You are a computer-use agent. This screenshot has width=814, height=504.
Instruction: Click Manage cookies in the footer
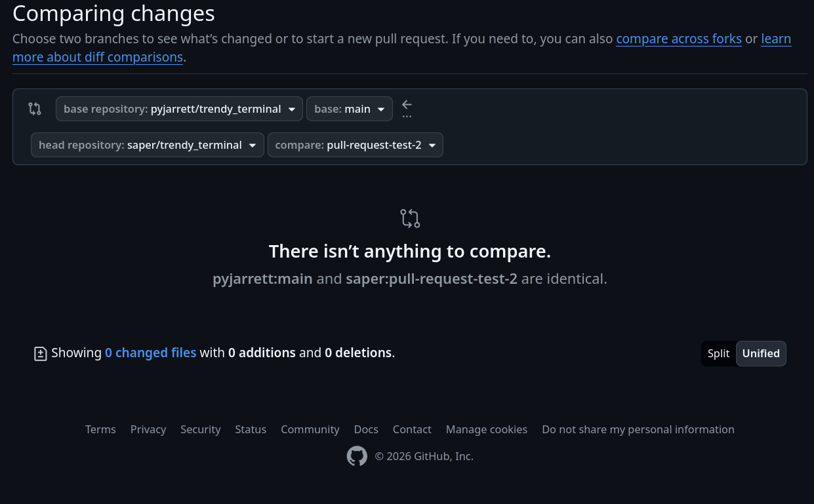pyautogui.click(x=486, y=429)
